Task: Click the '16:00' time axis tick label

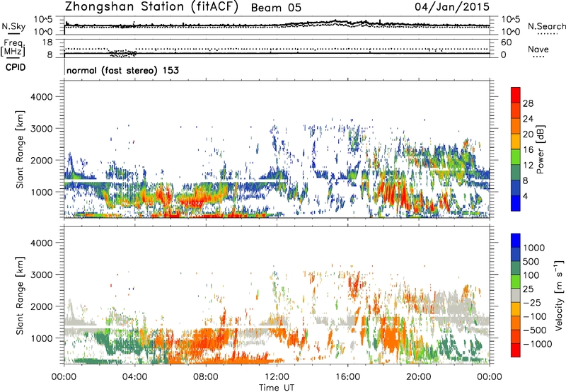Action: [347, 377]
